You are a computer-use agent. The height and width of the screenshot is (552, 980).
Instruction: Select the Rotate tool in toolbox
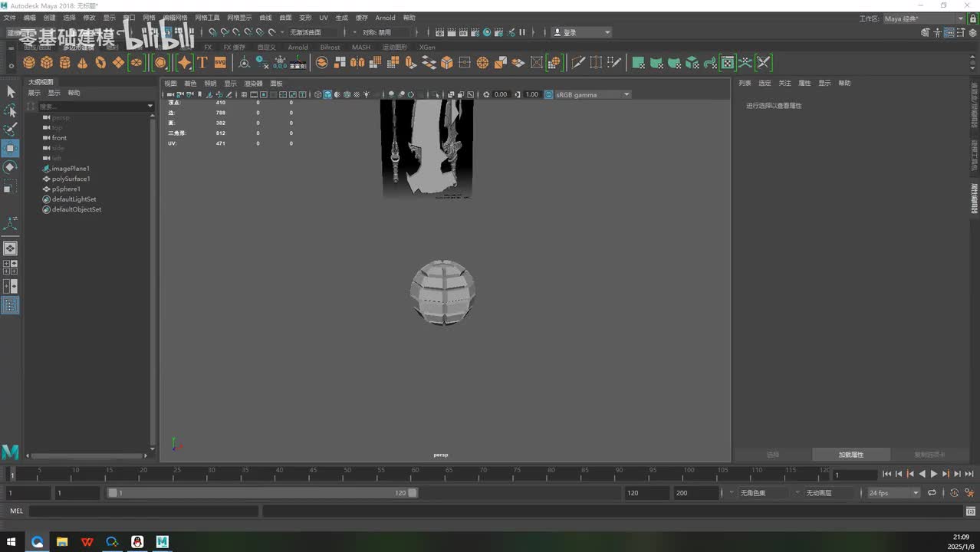pos(10,167)
